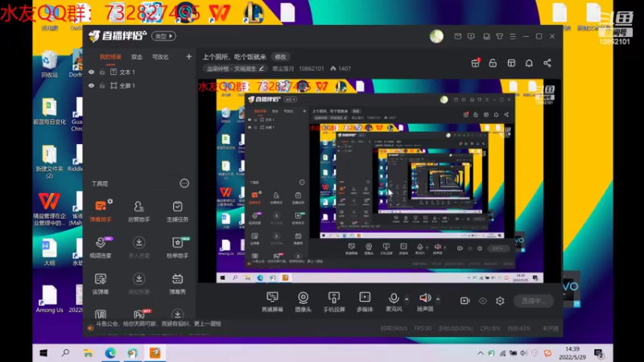This screenshot has height=362, width=644.
Task: Open the Windows notification center
Action: pyautogui.click(x=599, y=353)
